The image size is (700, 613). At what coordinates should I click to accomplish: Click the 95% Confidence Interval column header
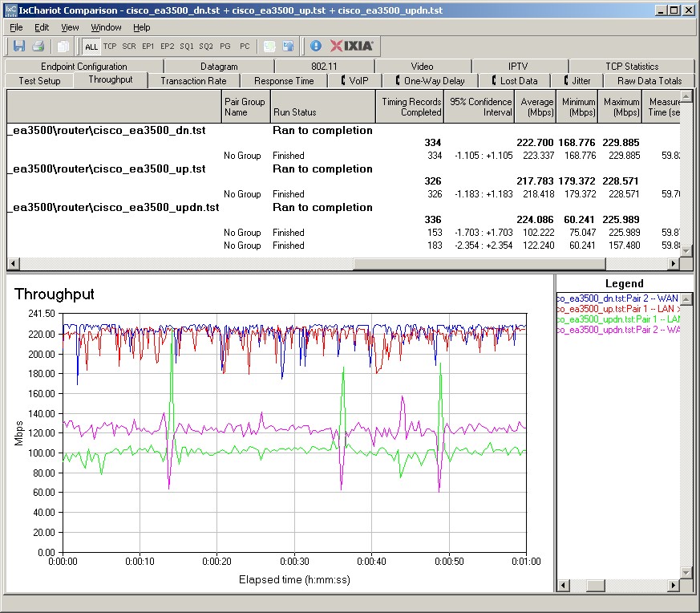479,107
